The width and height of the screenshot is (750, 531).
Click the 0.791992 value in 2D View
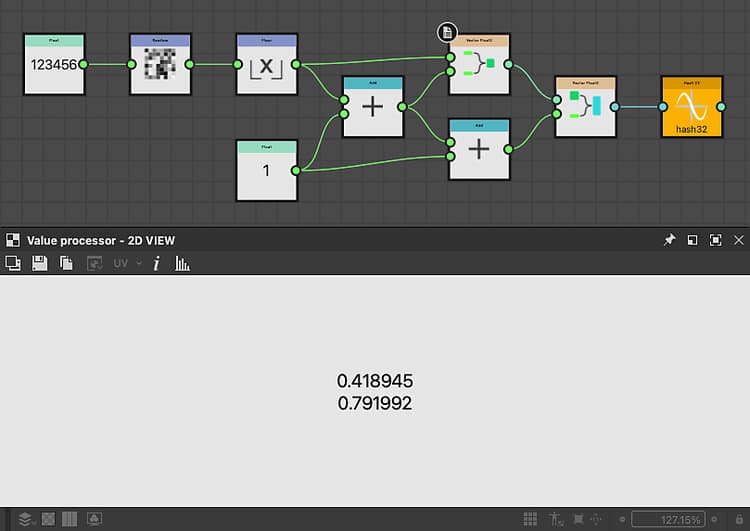point(375,403)
